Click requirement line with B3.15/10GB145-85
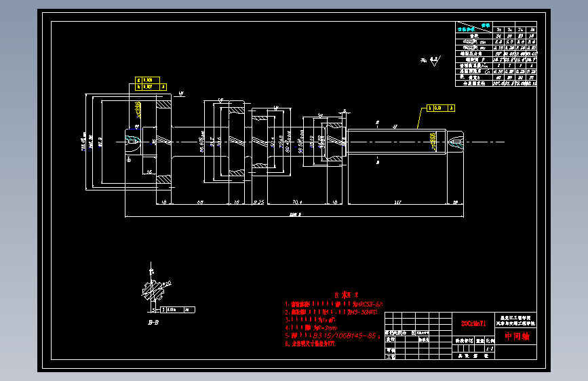The height and width of the screenshot is (381, 588). click(332, 336)
